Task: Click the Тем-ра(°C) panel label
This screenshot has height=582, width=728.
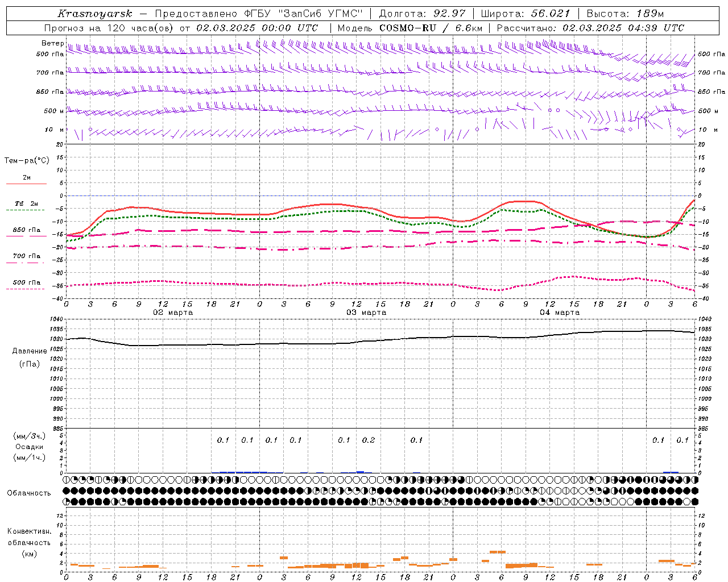Action: pyautogui.click(x=27, y=161)
